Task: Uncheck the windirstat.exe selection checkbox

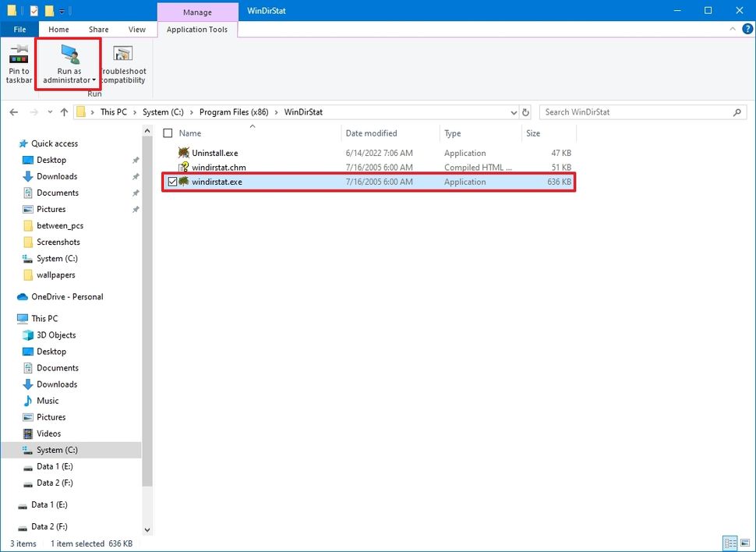Action: click(x=171, y=182)
